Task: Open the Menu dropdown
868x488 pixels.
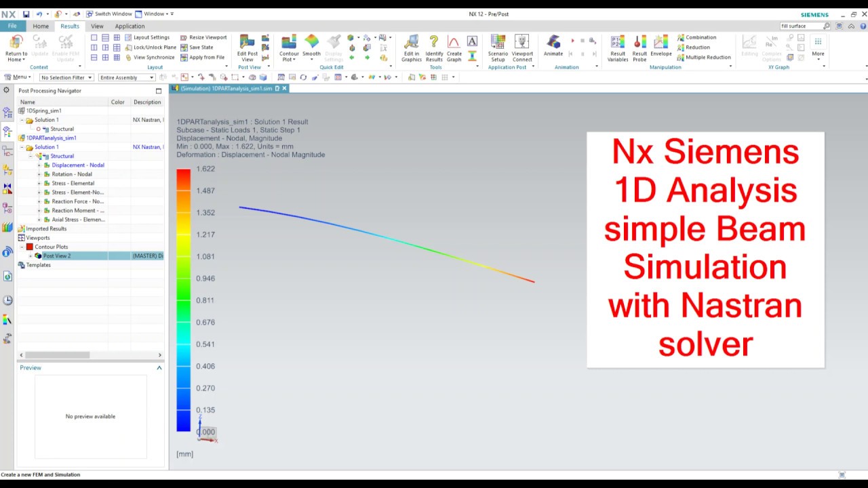Action: 17,77
